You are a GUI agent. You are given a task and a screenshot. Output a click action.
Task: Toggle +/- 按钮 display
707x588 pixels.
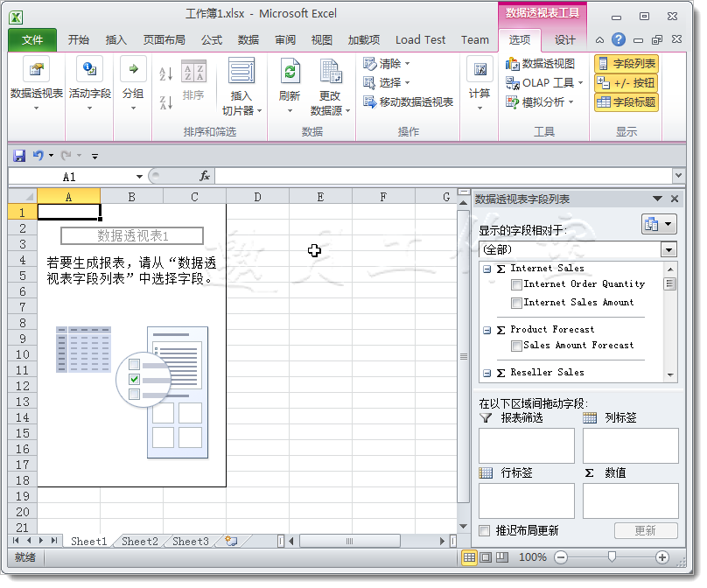point(626,82)
